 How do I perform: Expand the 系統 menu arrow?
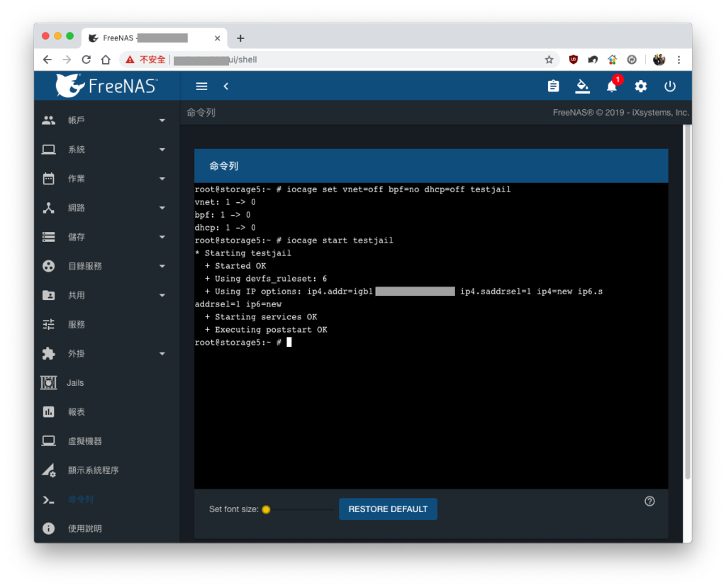(x=162, y=150)
